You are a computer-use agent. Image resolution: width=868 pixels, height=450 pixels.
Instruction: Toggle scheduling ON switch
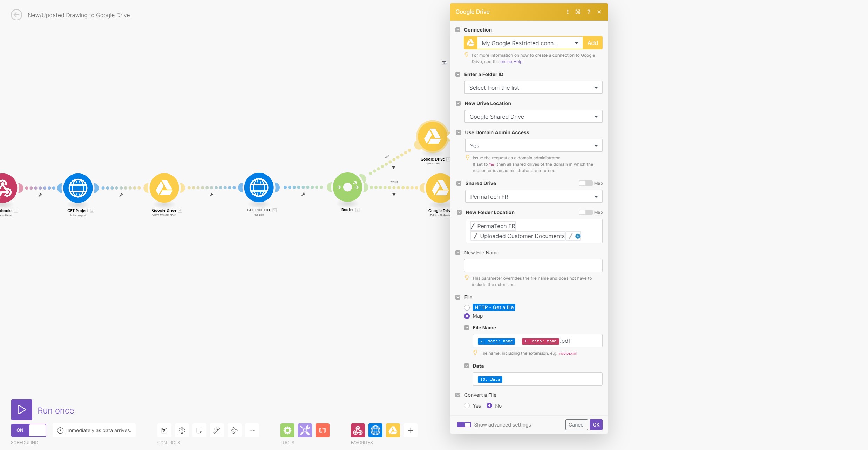29,430
